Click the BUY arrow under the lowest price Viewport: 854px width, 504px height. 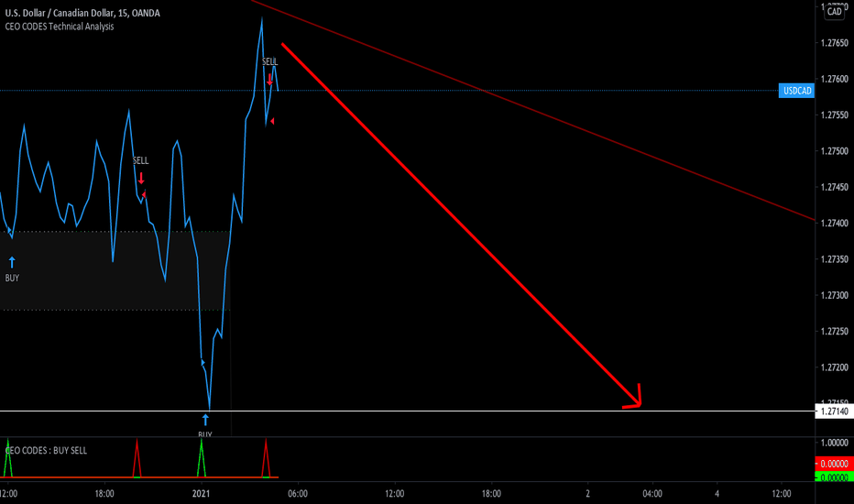[x=205, y=420]
